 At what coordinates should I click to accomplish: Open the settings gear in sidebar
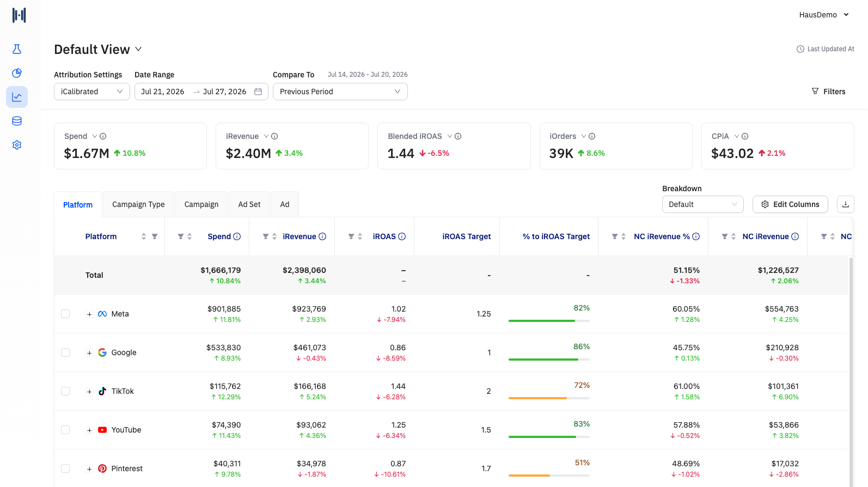tap(17, 145)
